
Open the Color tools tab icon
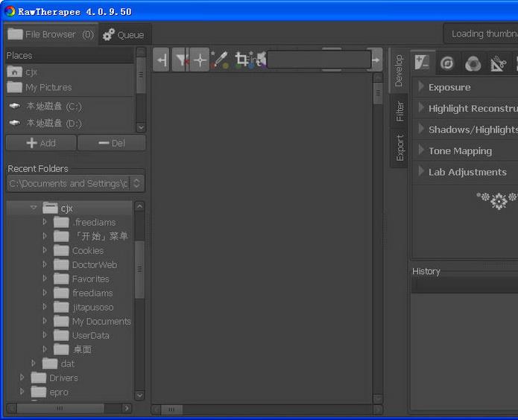pyautogui.click(x=473, y=63)
